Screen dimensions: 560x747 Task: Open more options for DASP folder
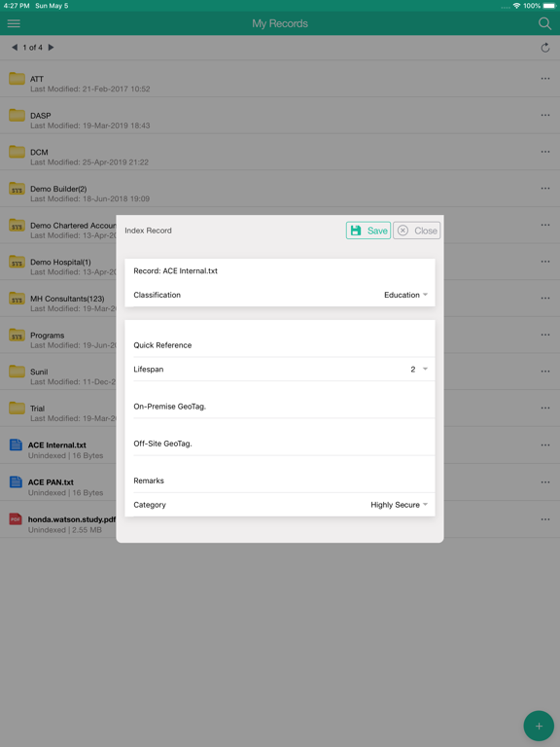[545, 116]
